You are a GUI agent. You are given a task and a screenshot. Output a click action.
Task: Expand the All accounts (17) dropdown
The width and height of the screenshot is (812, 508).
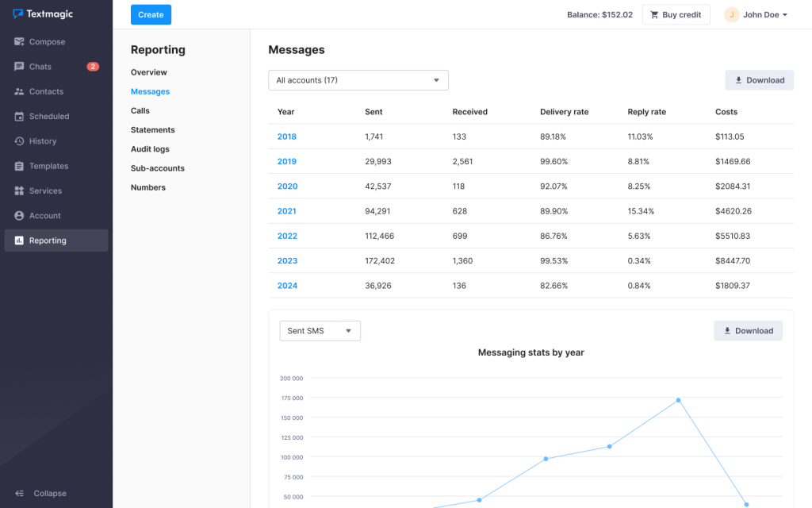click(358, 80)
